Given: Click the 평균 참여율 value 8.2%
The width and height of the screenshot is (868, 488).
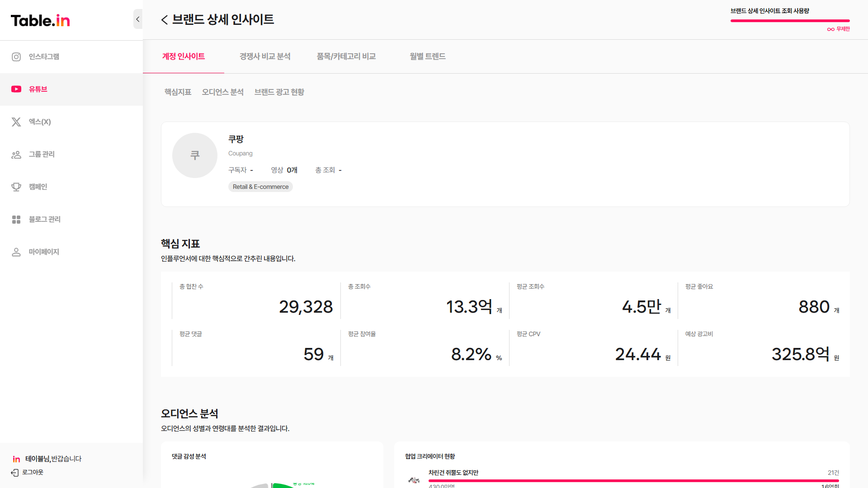Looking at the screenshot, I should (471, 355).
